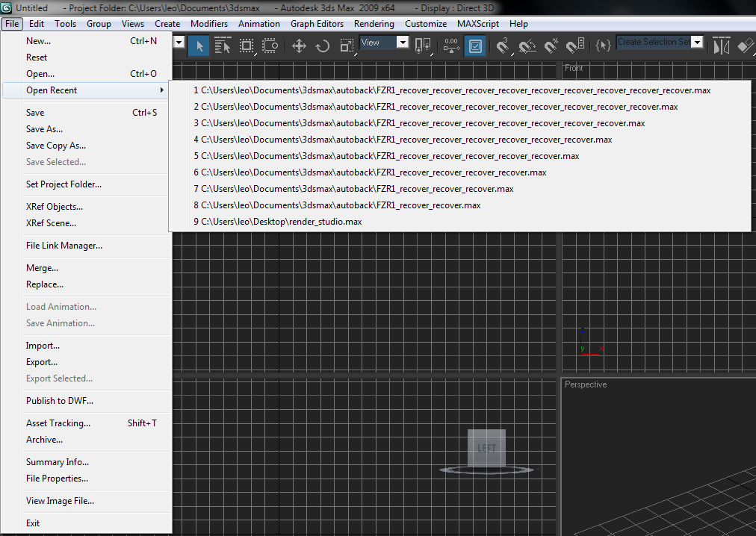The height and width of the screenshot is (536, 756).
Task: Choose View Image File... item
Action: click(87, 500)
